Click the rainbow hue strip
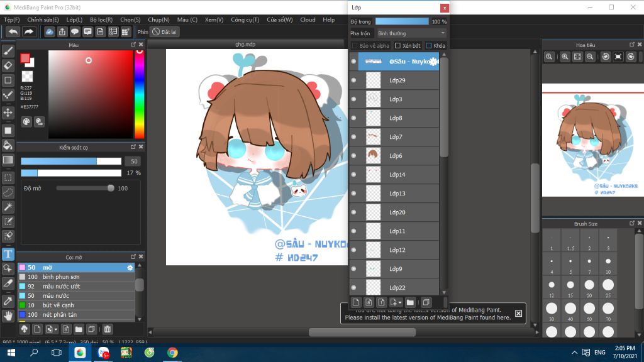644x362 pixels. click(x=140, y=94)
